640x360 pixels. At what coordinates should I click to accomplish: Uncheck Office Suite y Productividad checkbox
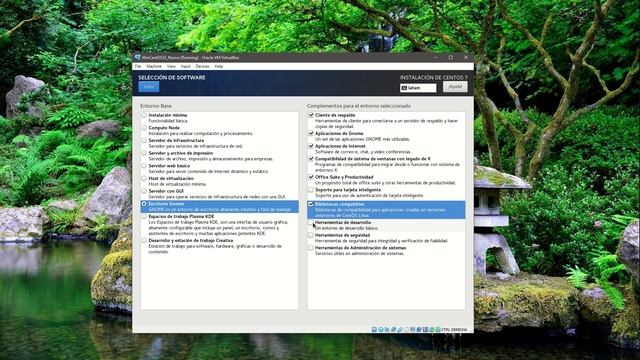[311, 177]
